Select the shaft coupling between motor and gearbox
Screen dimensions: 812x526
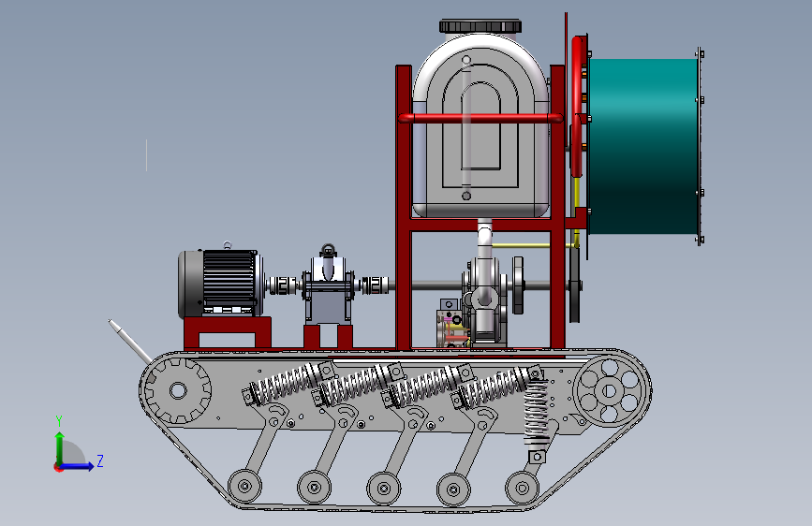click(283, 285)
